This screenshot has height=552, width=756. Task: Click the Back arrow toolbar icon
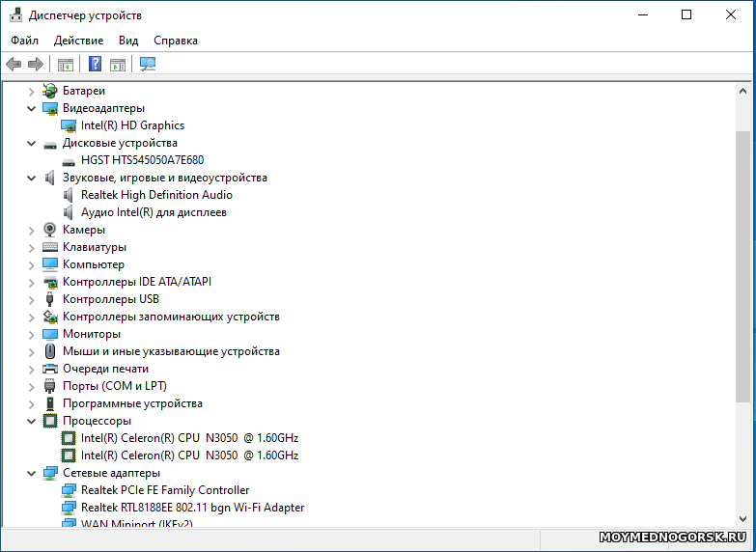click(14, 64)
